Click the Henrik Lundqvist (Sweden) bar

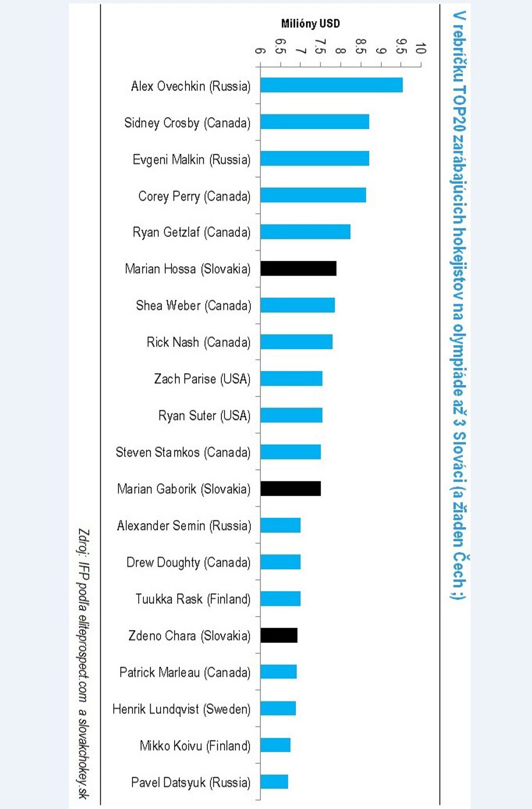(278, 709)
